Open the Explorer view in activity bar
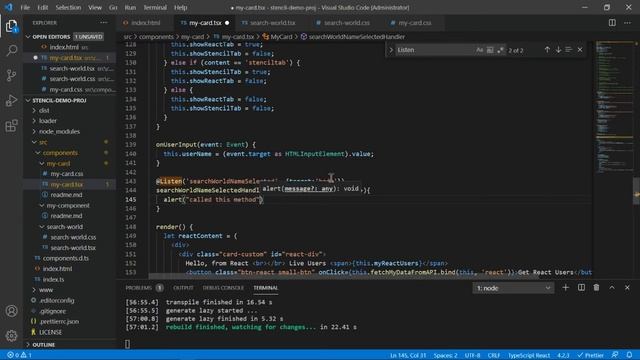 point(11,27)
